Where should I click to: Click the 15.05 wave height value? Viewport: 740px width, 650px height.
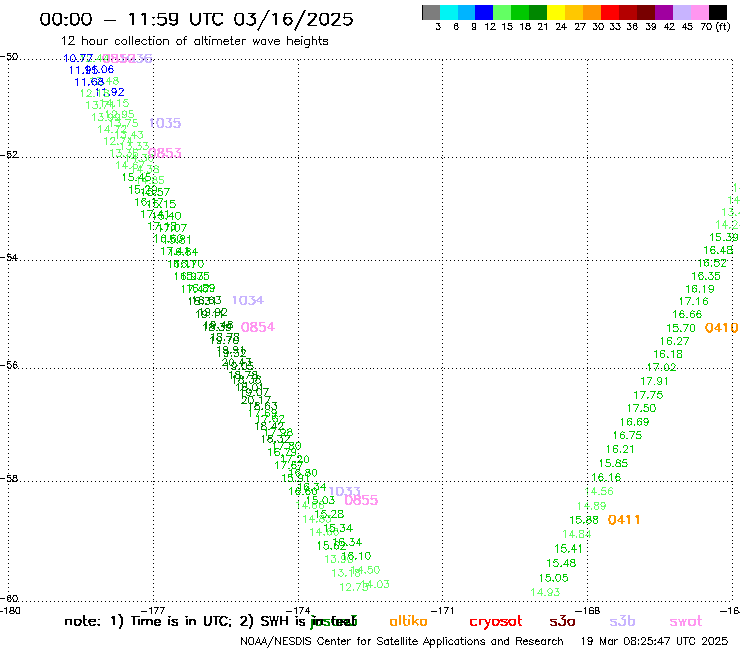click(554, 578)
